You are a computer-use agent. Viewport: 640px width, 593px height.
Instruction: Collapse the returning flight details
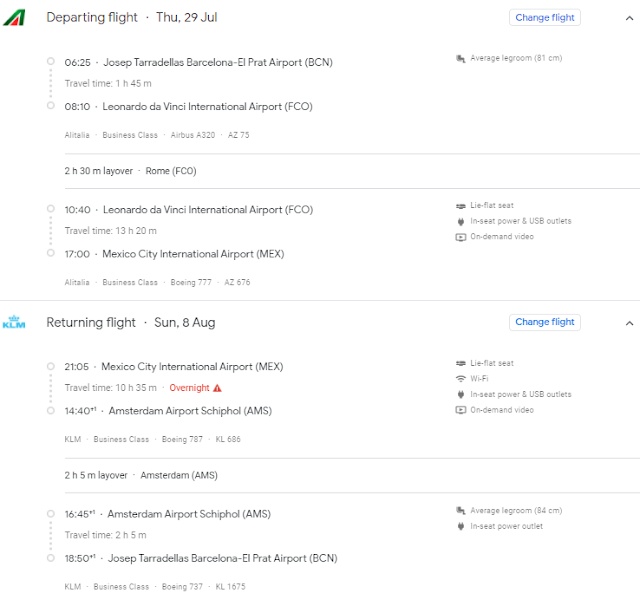tap(629, 323)
